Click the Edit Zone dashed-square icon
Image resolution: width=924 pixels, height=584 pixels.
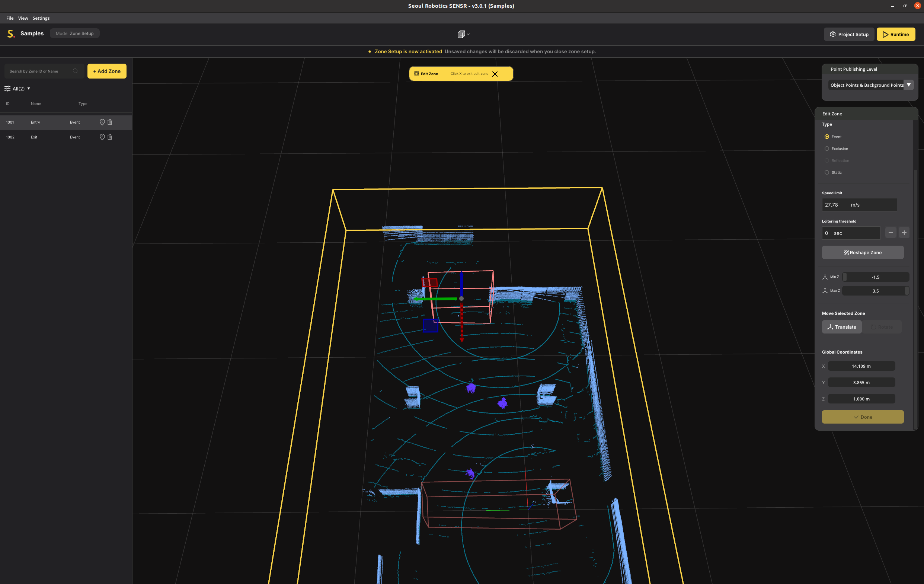point(416,74)
